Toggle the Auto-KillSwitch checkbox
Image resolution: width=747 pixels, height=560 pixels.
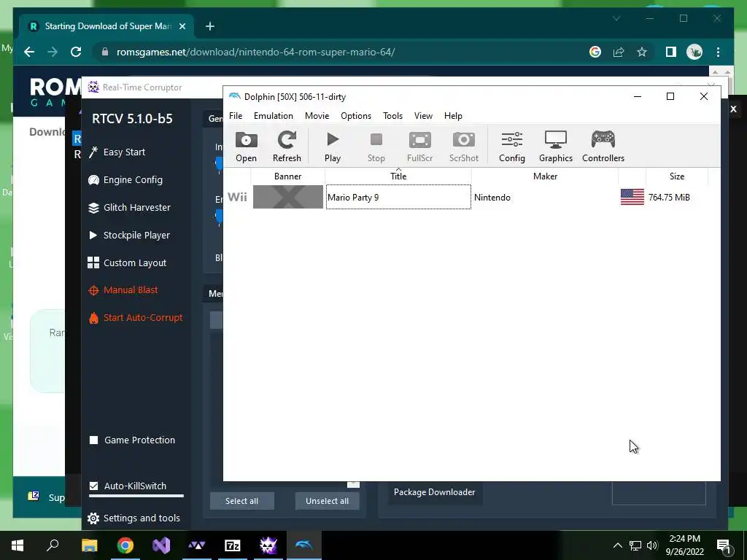click(94, 486)
